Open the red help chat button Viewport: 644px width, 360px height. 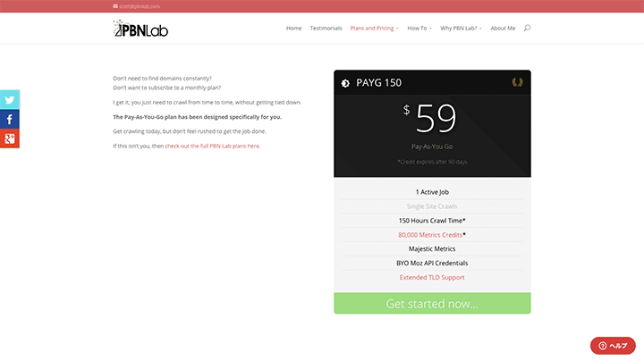613,346
